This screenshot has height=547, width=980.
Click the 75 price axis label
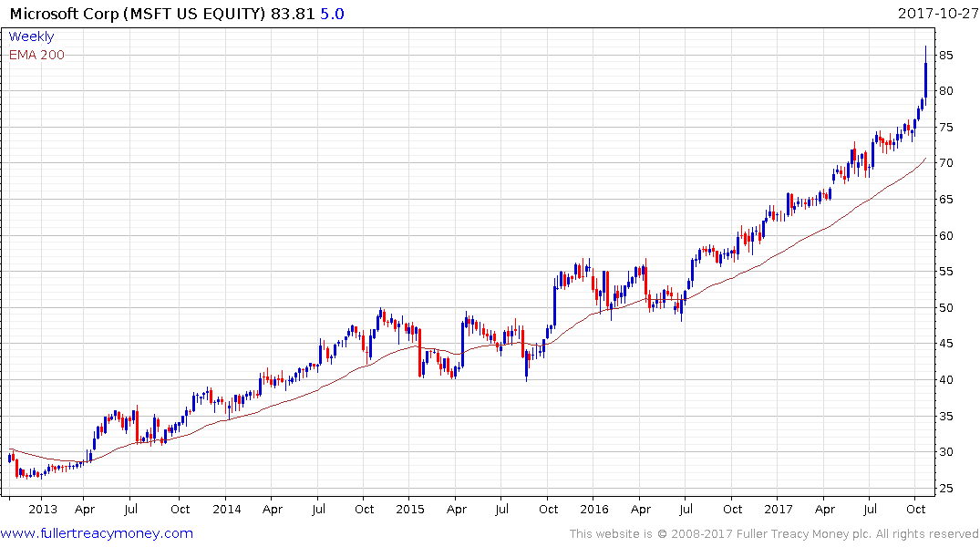click(x=945, y=128)
